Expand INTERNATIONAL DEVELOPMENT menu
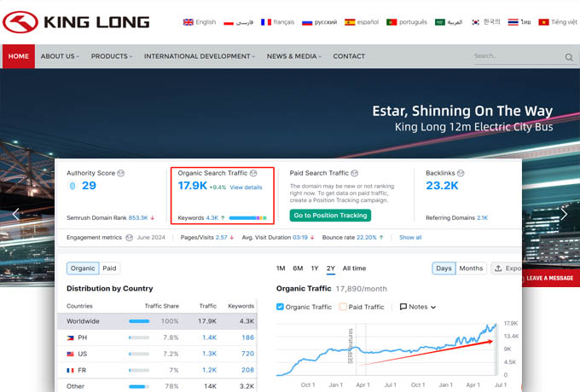The image size is (580, 392). (200, 56)
